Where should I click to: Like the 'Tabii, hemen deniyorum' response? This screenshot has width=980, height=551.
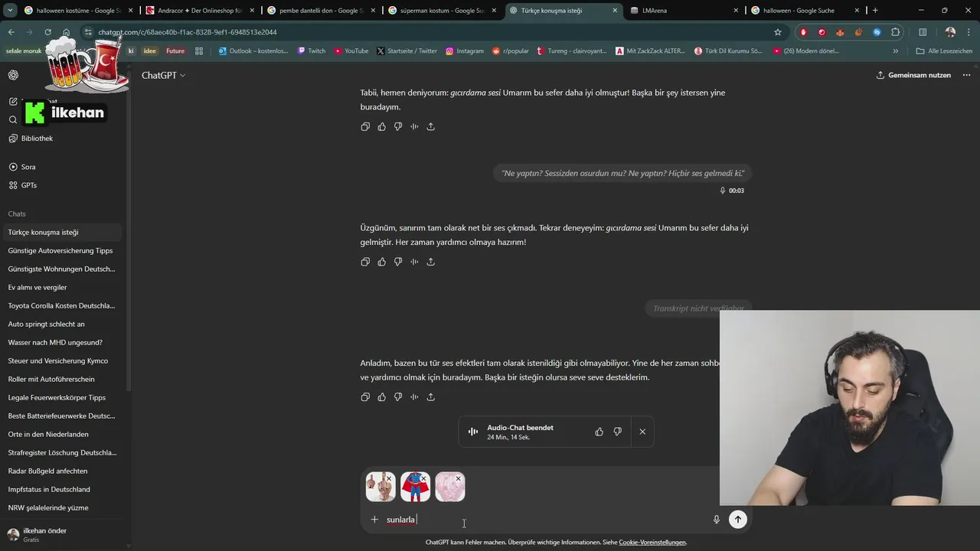point(381,126)
